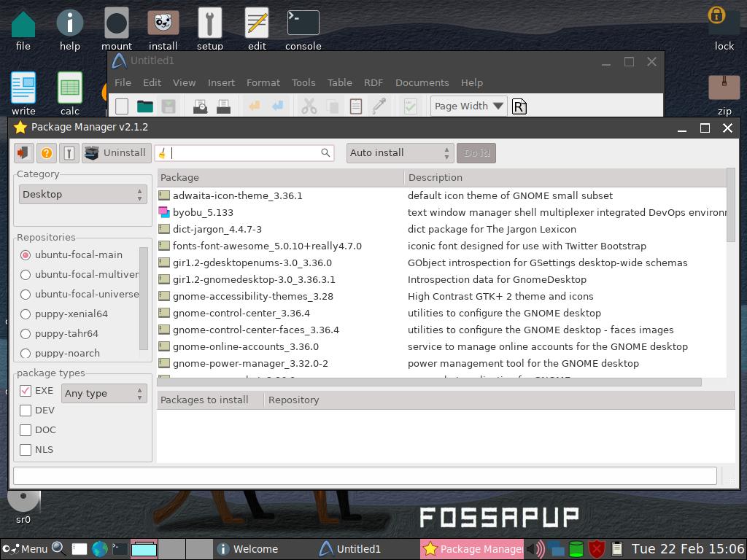Click the Do it! button

coord(476,153)
